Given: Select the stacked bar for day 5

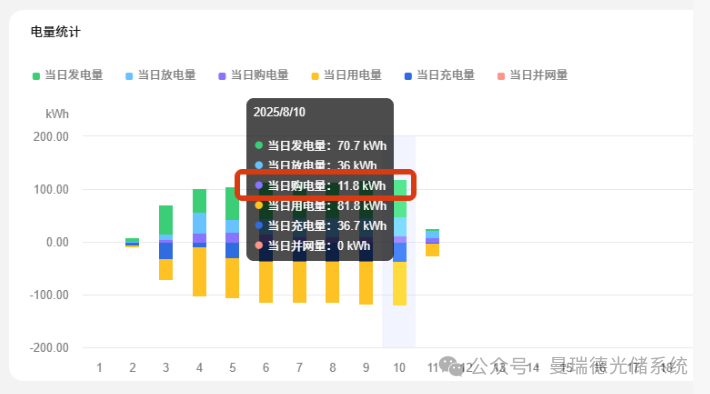Looking at the screenshot, I should 232,242.
